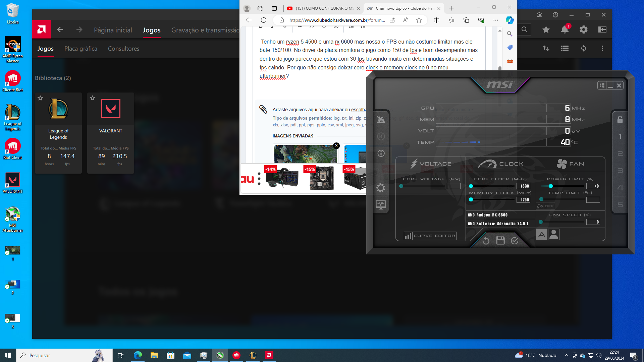
Task: Click the Core Clock value field 1330
Action: tap(524, 186)
